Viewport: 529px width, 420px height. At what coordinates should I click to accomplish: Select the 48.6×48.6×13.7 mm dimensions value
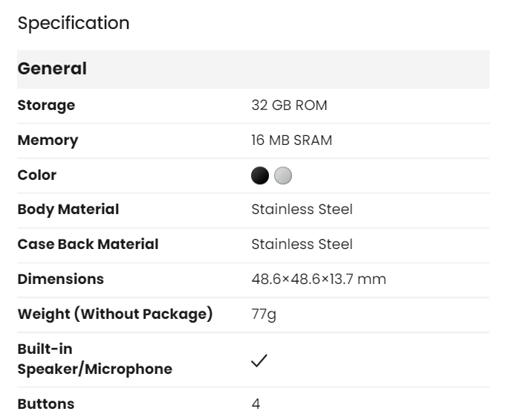coord(319,280)
